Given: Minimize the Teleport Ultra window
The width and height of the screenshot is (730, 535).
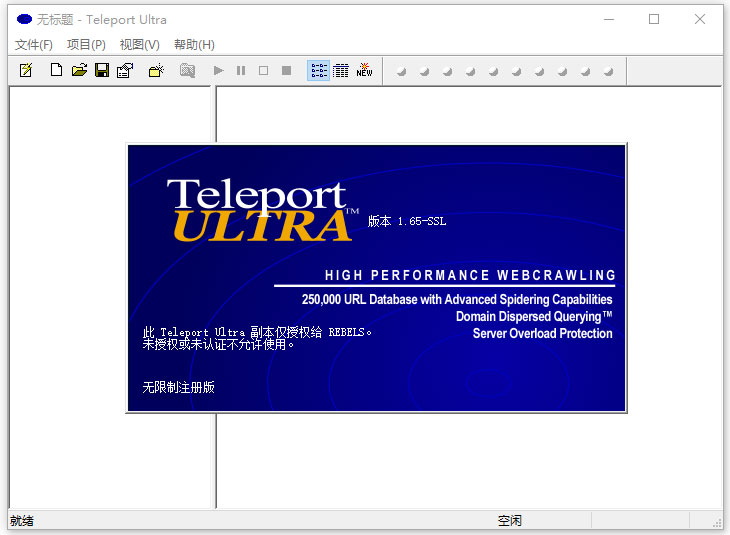Looking at the screenshot, I should [609, 19].
